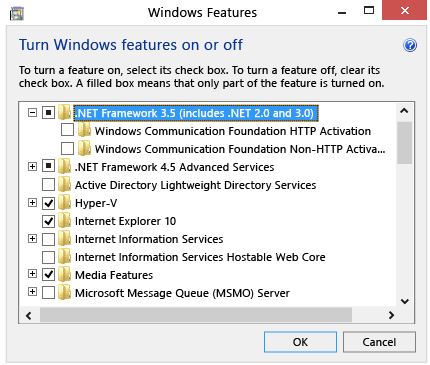Open the help question mark icon
This screenshot has height=365, width=430.
pyautogui.click(x=410, y=45)
